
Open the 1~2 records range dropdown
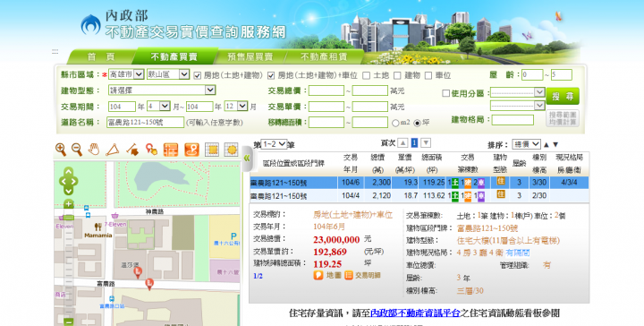(x=274, y=144)
